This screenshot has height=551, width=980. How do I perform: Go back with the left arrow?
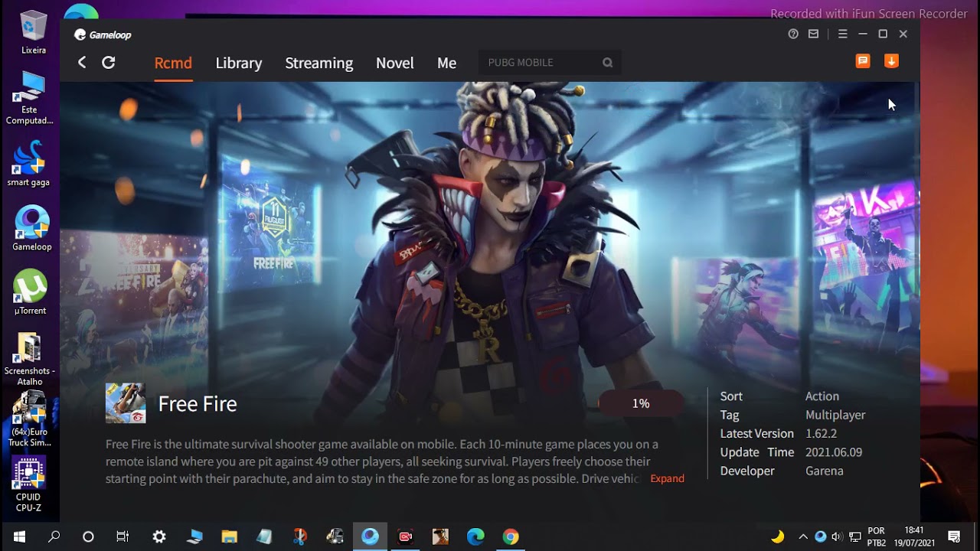click(x=82, y=63)
